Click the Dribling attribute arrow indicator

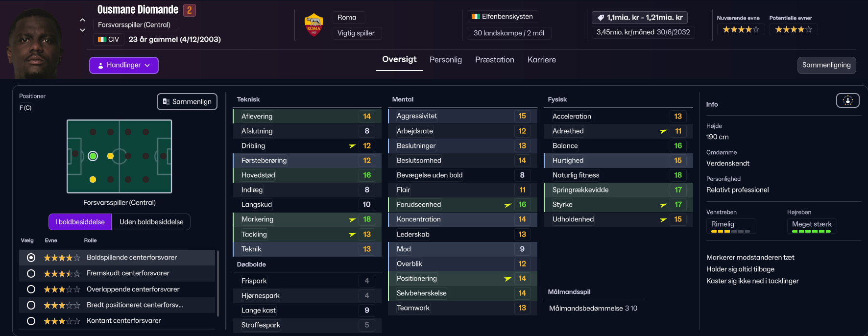(x=352, y=146)
